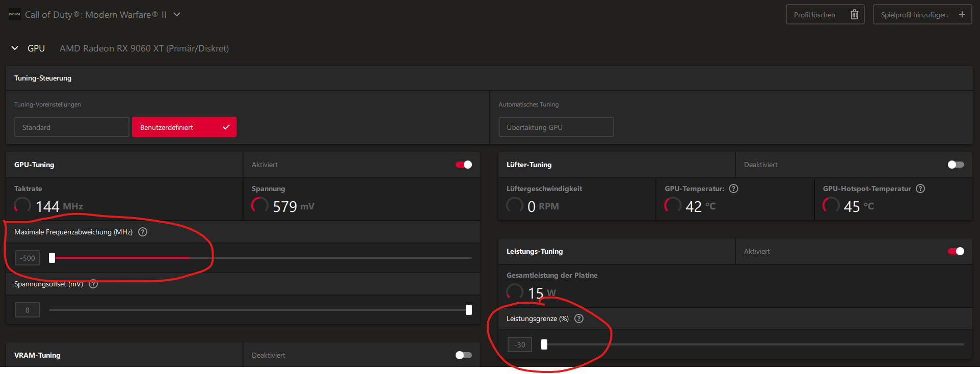The image size is (980, 374).
Task: Click the GPU-Tuning section title
Action: tap(34, 165)
